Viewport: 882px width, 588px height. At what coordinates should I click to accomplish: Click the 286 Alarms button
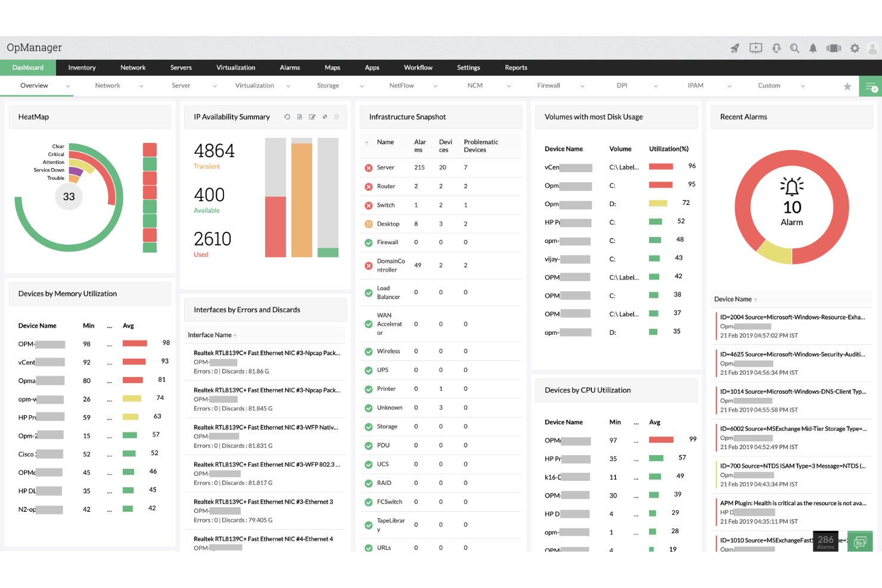(x=825, y=542)
